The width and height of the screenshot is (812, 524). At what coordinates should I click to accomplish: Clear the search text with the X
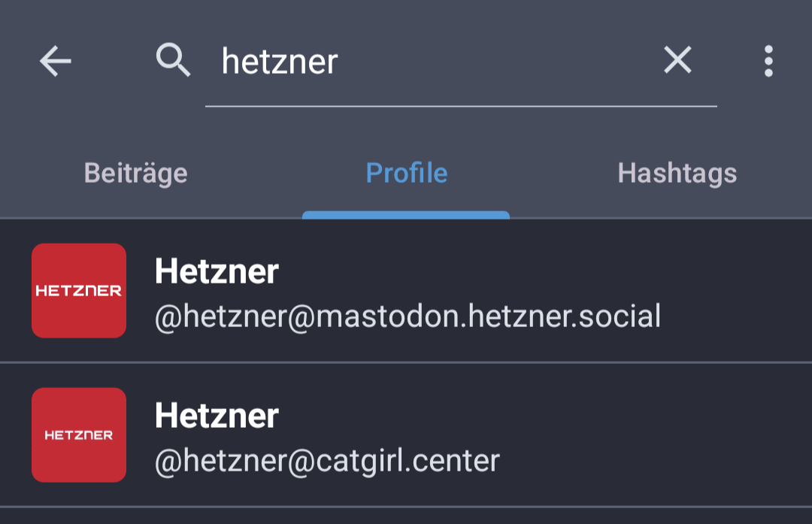pos(677,60)
